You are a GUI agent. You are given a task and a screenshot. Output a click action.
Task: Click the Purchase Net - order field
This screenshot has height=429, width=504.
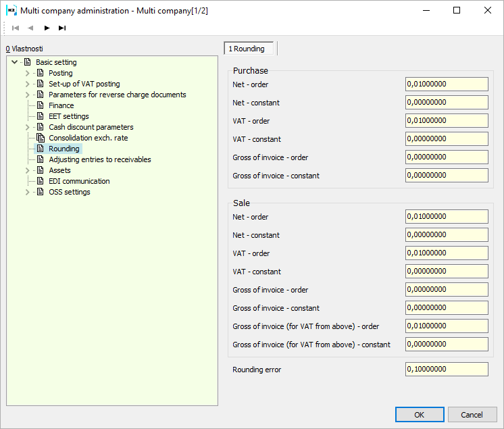447,84
